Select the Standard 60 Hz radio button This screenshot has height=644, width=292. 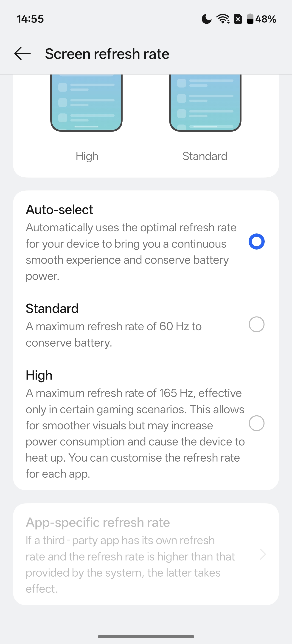click(256, 324)
